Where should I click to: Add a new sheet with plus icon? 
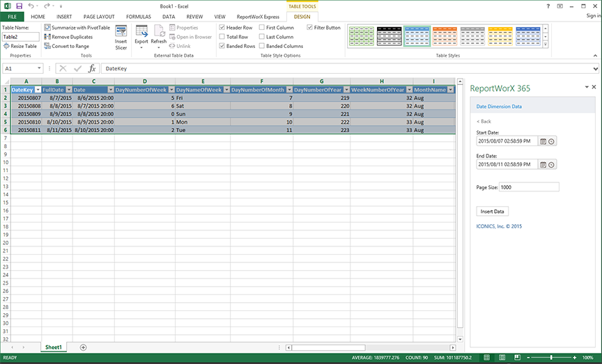click(84, 347)
